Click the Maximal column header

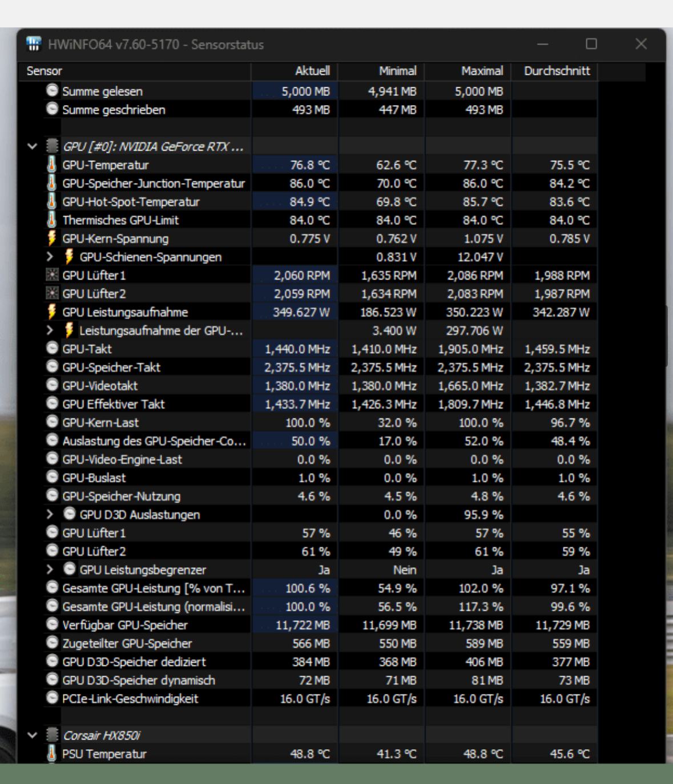point(468,71)
